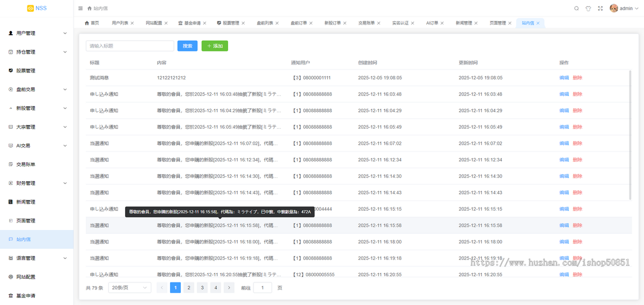Click next page arrow in pagination

[229, 288]
